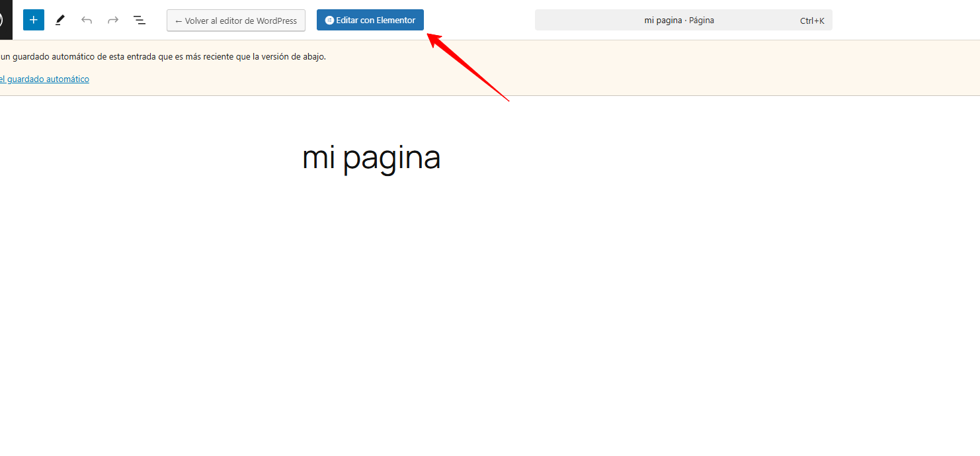Select the Tools pencil icon
This screenshot has height=456, width=980.
60,20
